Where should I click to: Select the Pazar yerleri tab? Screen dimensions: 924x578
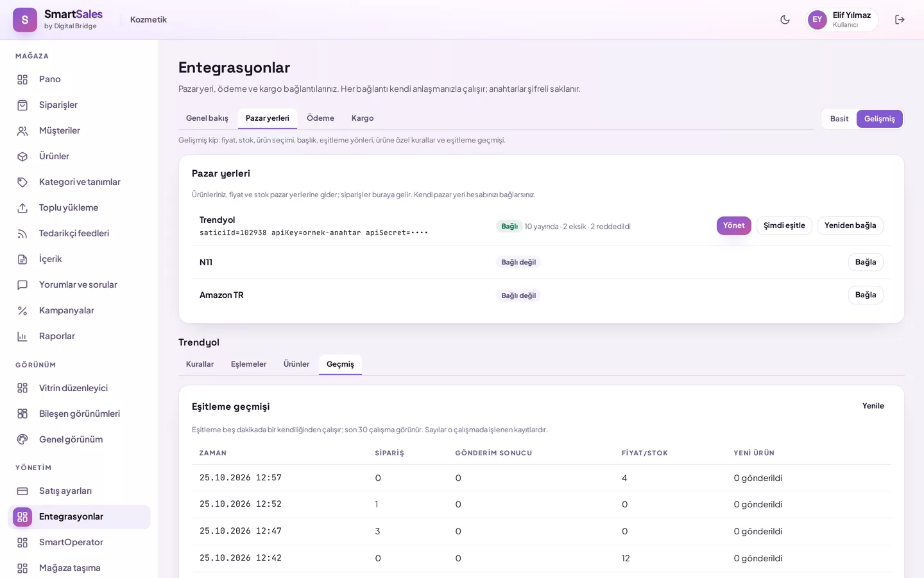click(x=268, y=118)
